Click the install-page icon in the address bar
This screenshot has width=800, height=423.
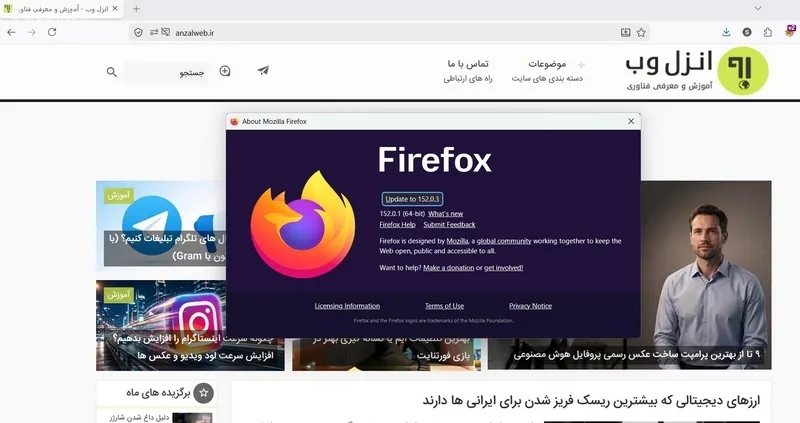(x=626, y=33)
